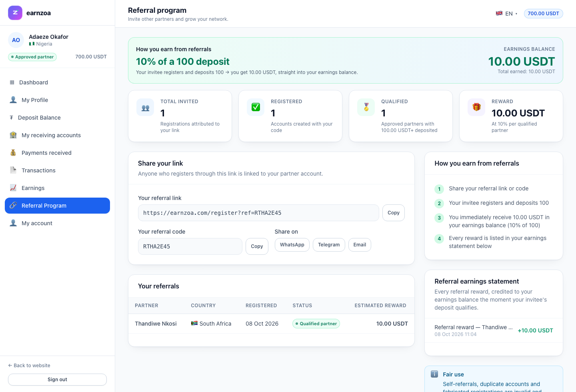The image size is (576, 392).
Task: Click the My Profile person icon
Action: point(13,100)
